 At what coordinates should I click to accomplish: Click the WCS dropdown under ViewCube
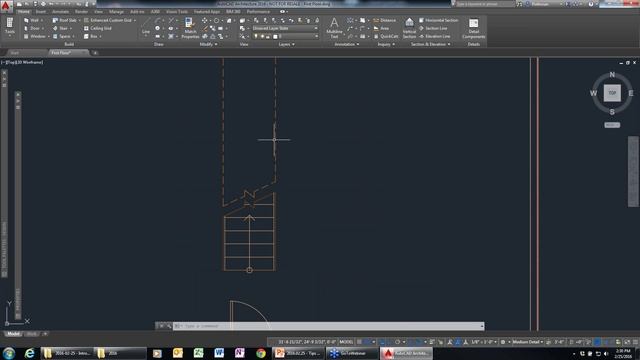[x=612, y=125]
